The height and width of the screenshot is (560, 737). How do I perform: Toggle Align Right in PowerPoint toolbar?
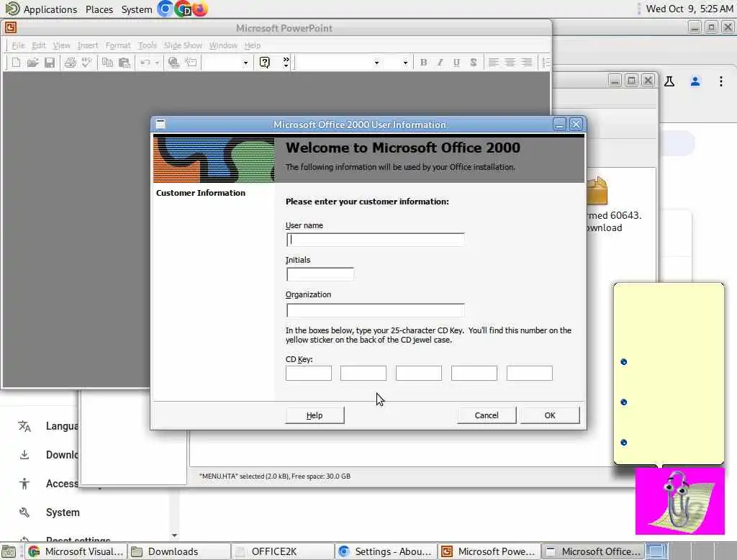[527, 63]
